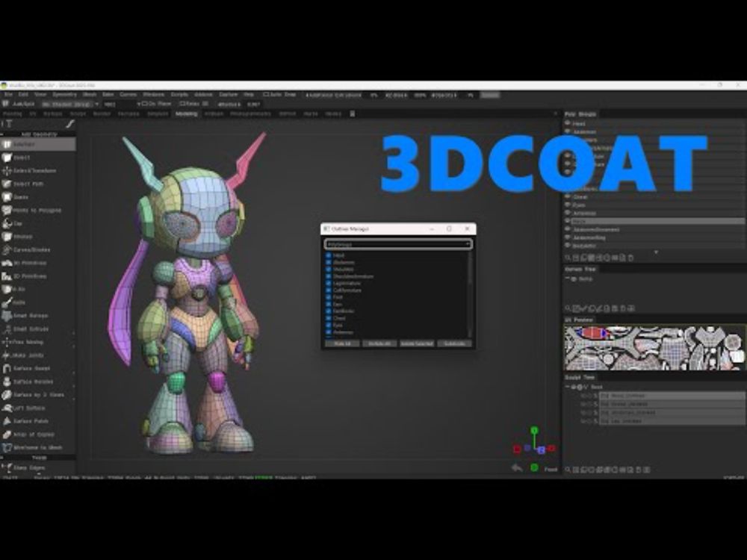Uncheck Foot in Outliner Manager list
The image size is (747, 560).
click(x=328, y=297)
